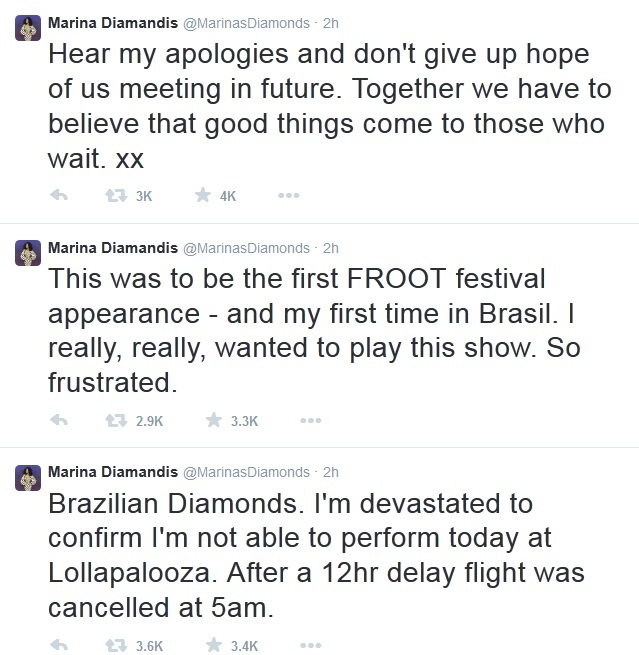Click the 2h timestamp on first tweet

pos(332,22)
